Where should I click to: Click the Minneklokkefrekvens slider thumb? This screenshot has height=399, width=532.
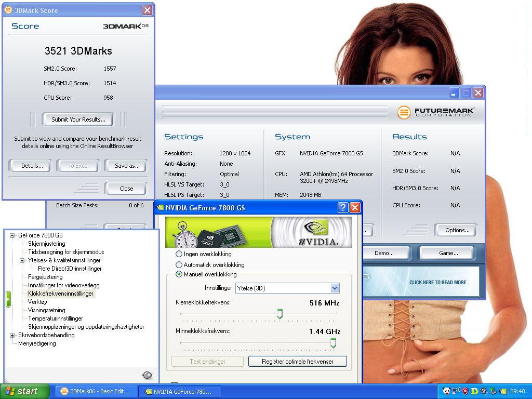tap(333, 343)
